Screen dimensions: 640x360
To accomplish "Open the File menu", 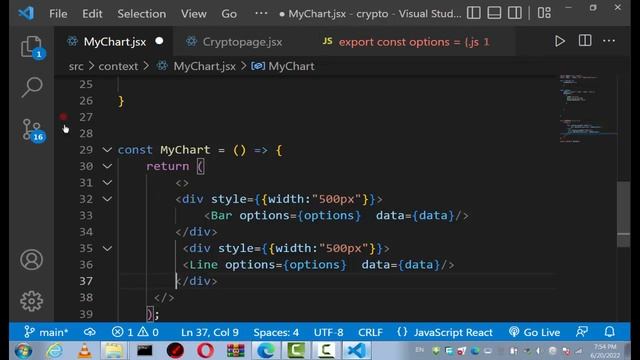I will (x=58, y=14).
